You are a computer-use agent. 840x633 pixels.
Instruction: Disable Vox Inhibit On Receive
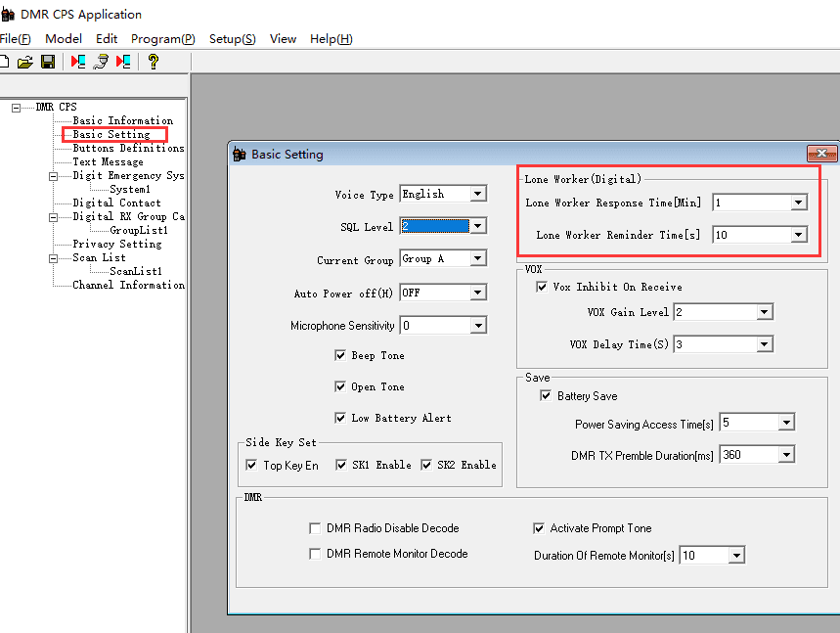click(542, 287)
